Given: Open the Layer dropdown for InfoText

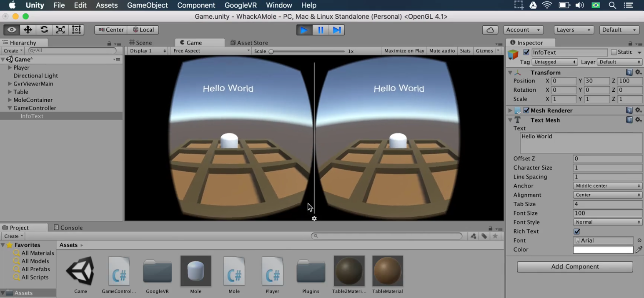Looking at the screenshot, I should [x=620, y=62].
